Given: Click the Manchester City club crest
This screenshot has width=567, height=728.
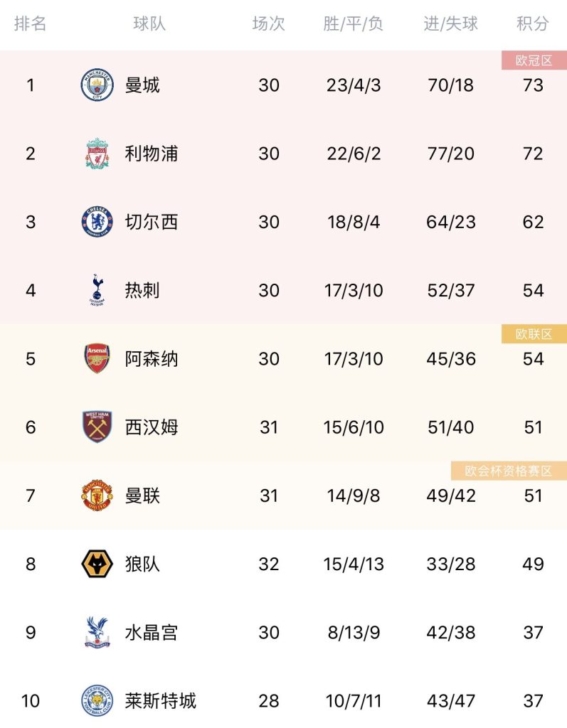Looking at the screenshot, I should 97,85.
